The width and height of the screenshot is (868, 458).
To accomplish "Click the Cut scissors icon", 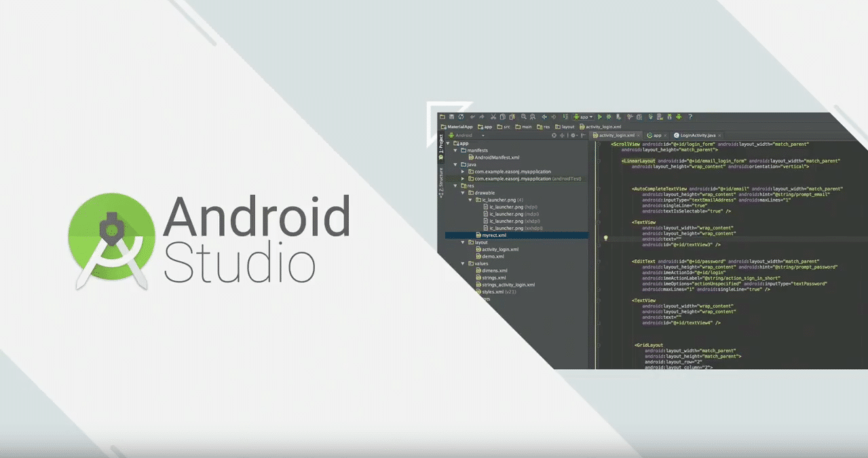I will (x=493, y=117).
